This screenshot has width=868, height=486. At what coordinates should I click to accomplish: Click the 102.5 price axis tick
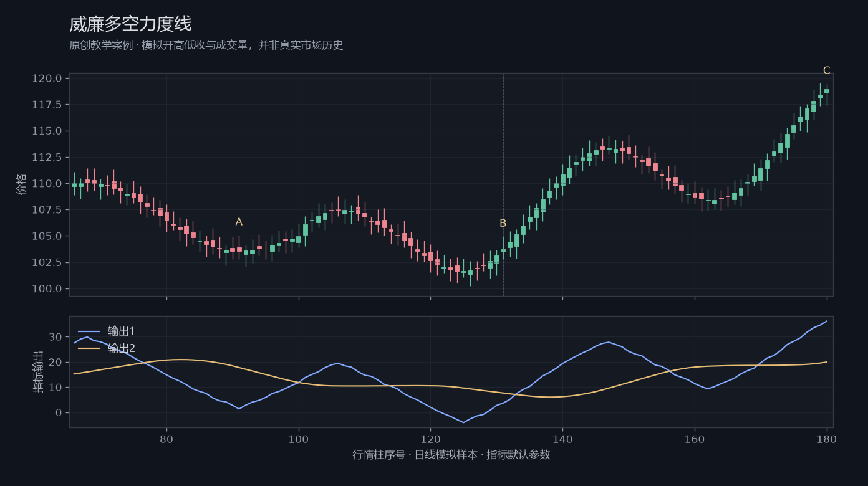pos(47,262)
